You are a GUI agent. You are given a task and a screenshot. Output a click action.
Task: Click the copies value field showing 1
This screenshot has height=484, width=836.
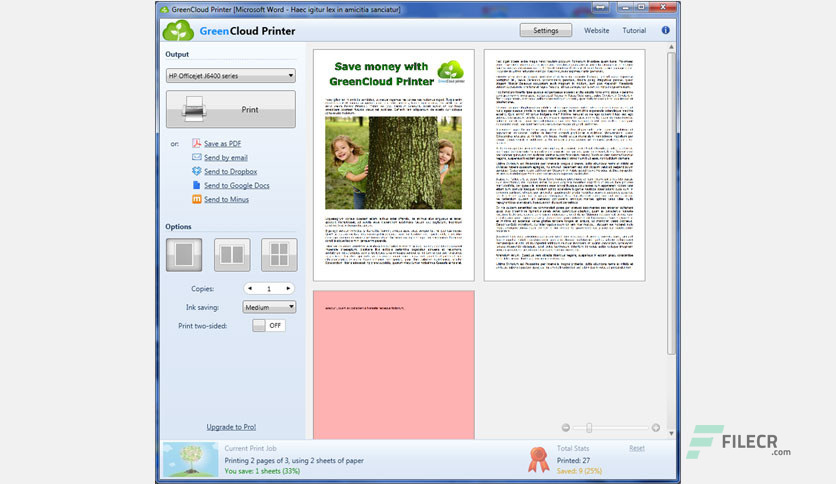(269, 288)
